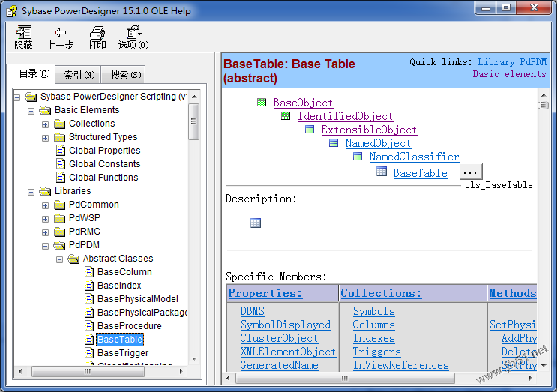Viewport: 557px width, 392px height.
Task: Click the ellipsis button next to BaseTable
Action: pos(470,172)
